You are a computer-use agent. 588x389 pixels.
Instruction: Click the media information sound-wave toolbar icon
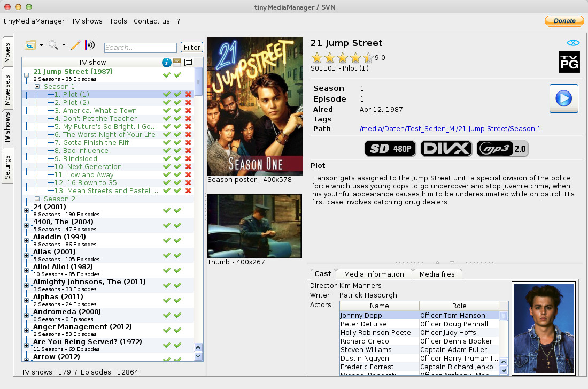pos(90,45)
